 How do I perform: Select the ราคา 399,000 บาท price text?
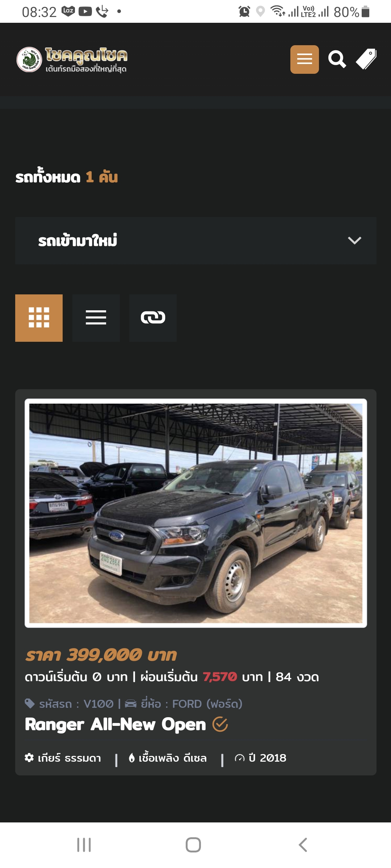(x=101, y=655)
